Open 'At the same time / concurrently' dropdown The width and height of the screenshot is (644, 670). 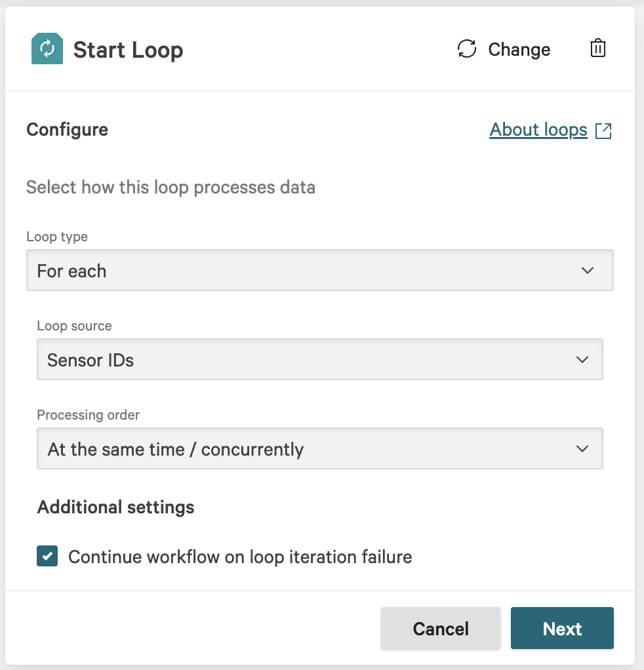coord(319,449)
